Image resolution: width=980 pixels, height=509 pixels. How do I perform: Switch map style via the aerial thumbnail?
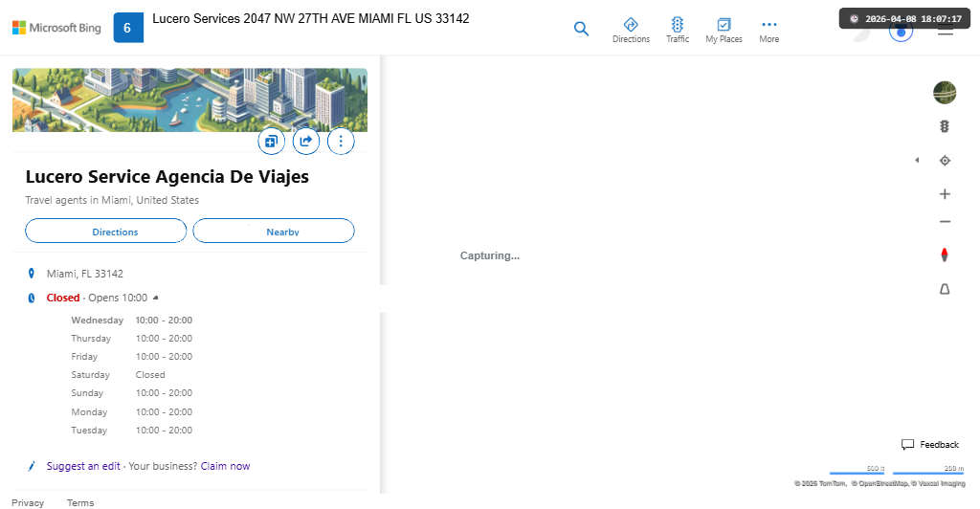(945, 93)
